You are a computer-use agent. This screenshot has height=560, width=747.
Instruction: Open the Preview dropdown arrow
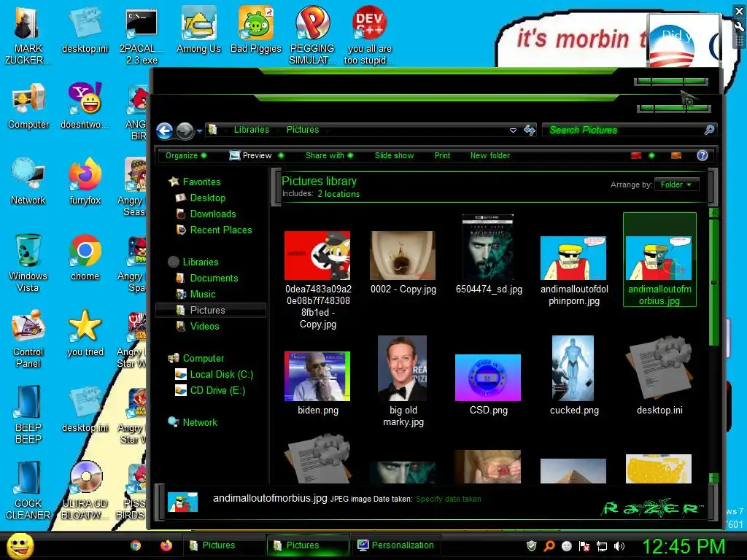(x=281, y=156)
